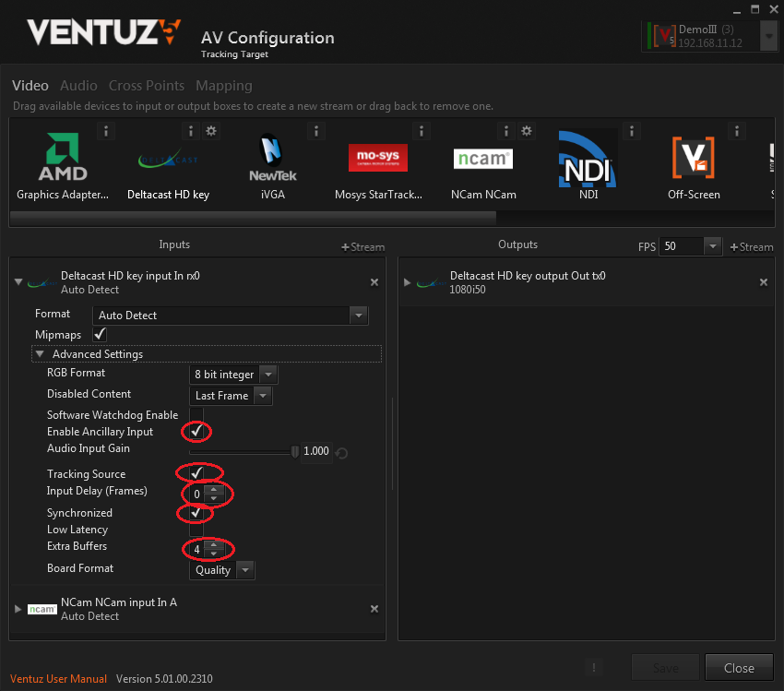Click the Off-Screen device icon
This screenshot has width=784, height=691.
tap(694, 158)
